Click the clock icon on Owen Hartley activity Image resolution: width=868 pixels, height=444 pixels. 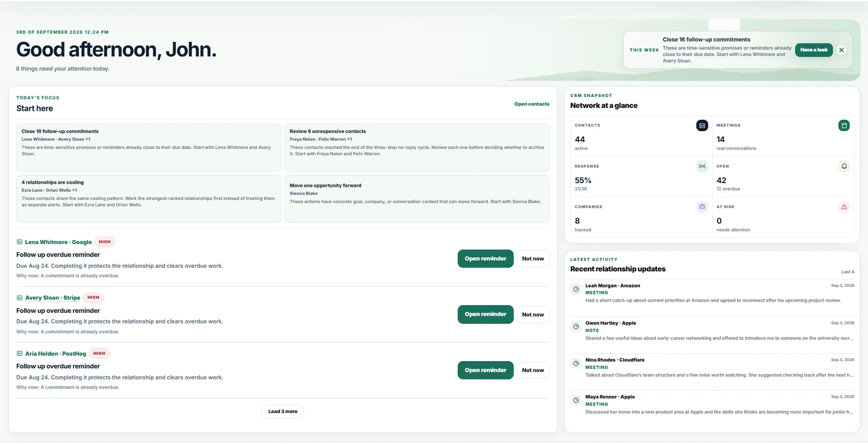point(576,326)
